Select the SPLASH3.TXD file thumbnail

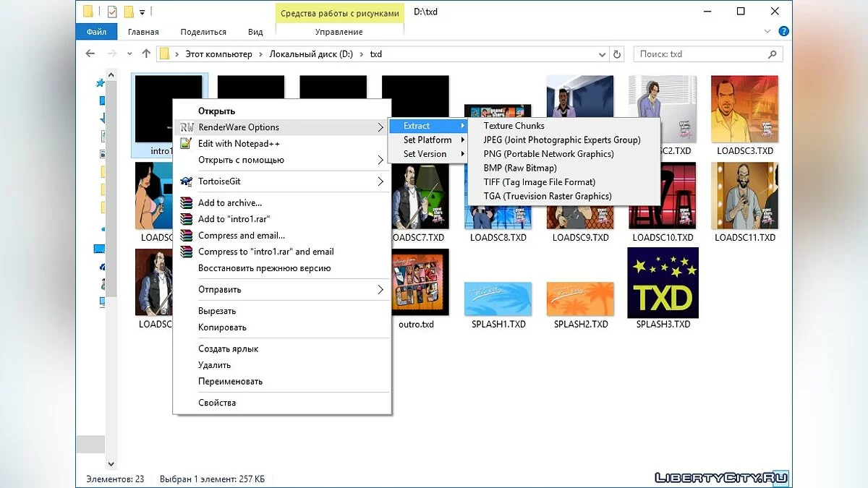[x=663, y=283]
